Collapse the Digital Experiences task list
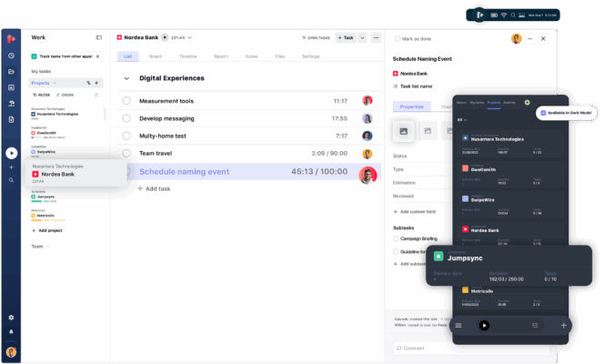605x364 pixels. point(126,78)
